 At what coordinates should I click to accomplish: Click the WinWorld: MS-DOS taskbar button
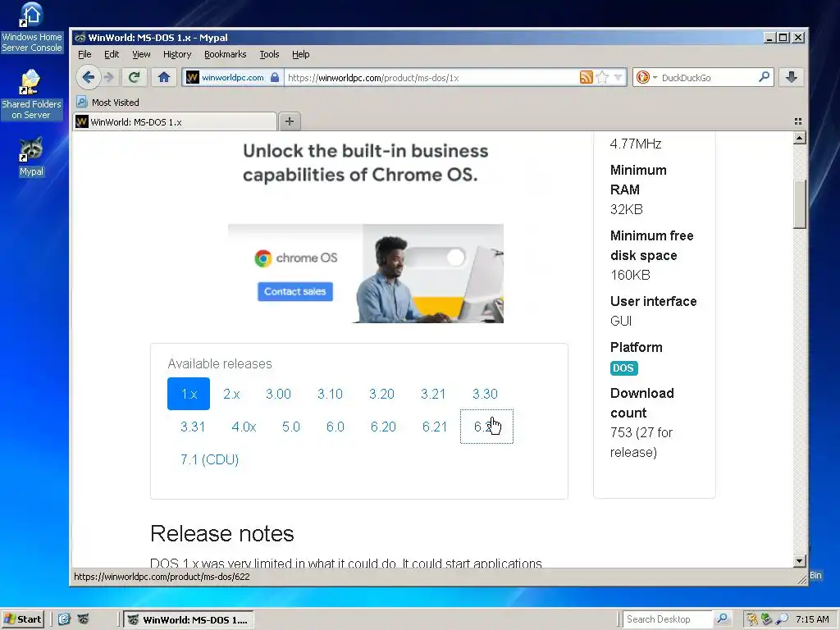click(189, 620)
